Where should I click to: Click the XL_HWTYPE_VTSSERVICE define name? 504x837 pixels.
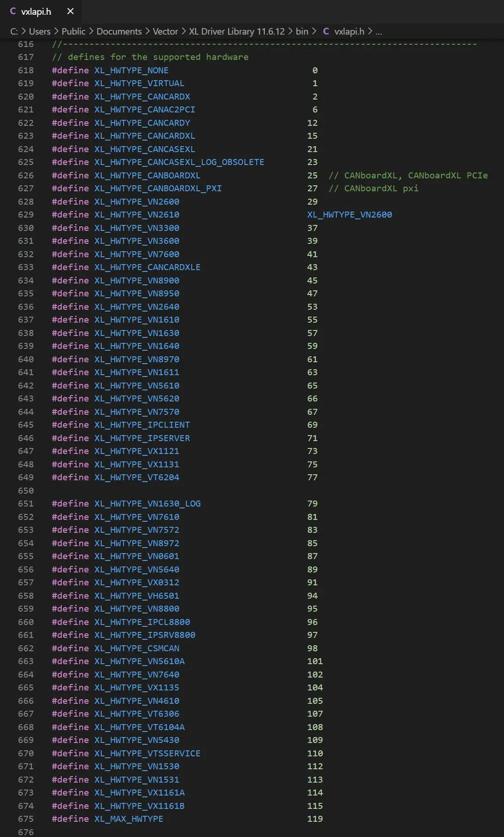[x=147, y=754]
